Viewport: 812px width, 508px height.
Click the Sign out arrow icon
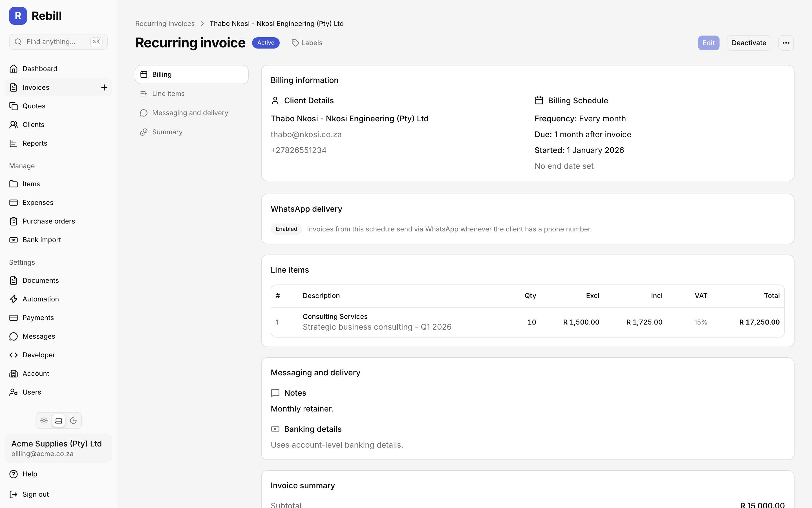click(x=14, y=494)
